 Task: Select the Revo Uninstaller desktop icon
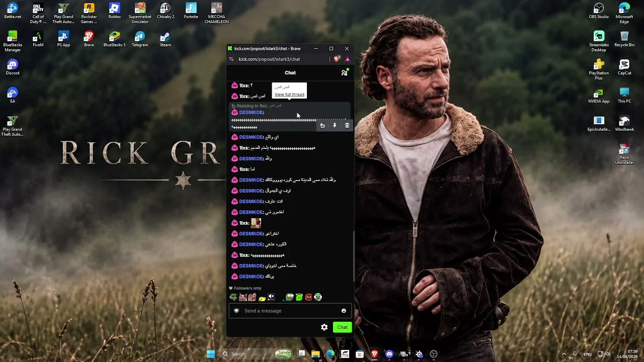[x=624, y=154]
